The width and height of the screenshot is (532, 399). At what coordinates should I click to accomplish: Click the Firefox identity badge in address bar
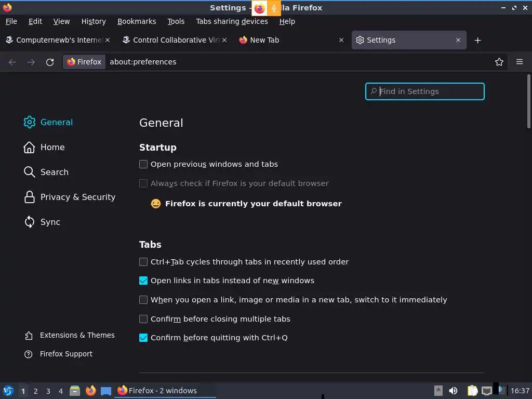[84, 62]
